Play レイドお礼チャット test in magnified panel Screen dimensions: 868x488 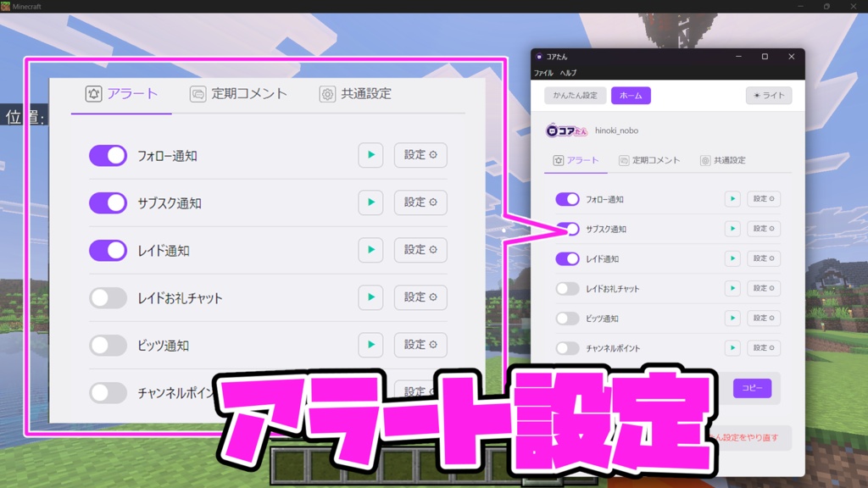(371, 297)
